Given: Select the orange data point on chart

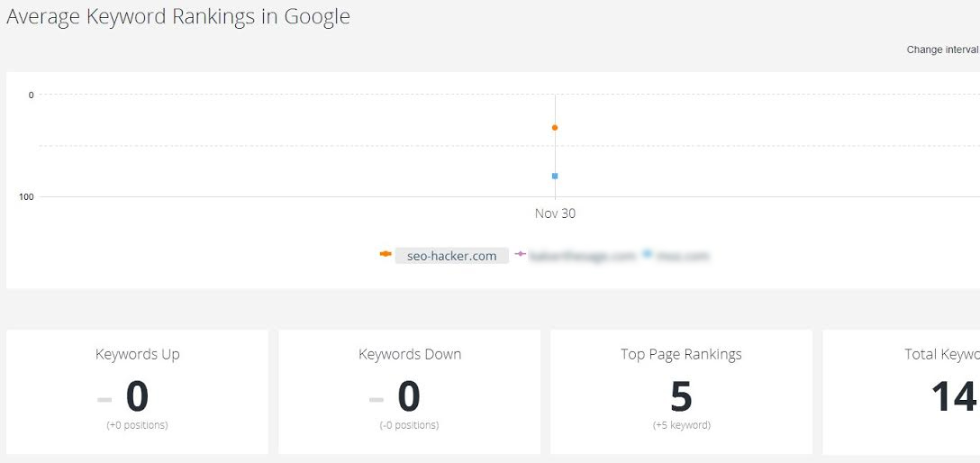Looking at the screenshot, I should (555, 128).
